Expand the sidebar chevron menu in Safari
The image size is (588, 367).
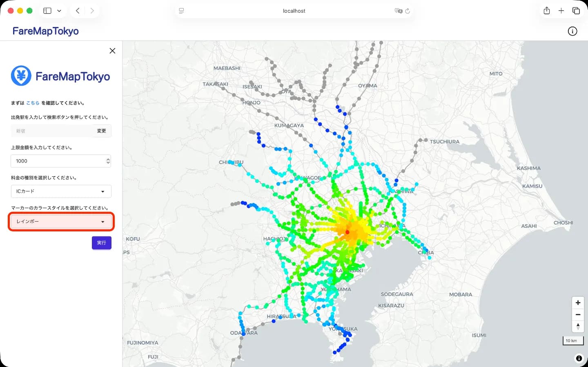point(59,11)
